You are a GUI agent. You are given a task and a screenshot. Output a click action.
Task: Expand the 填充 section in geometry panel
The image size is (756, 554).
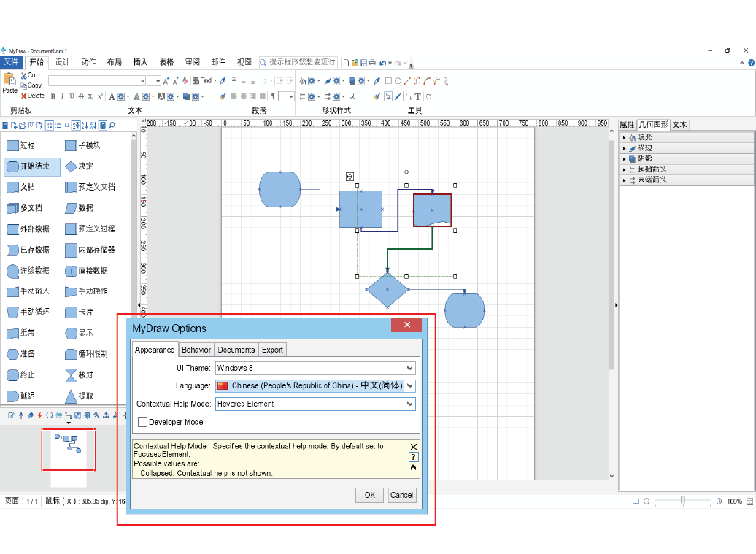tap(624, 137)
